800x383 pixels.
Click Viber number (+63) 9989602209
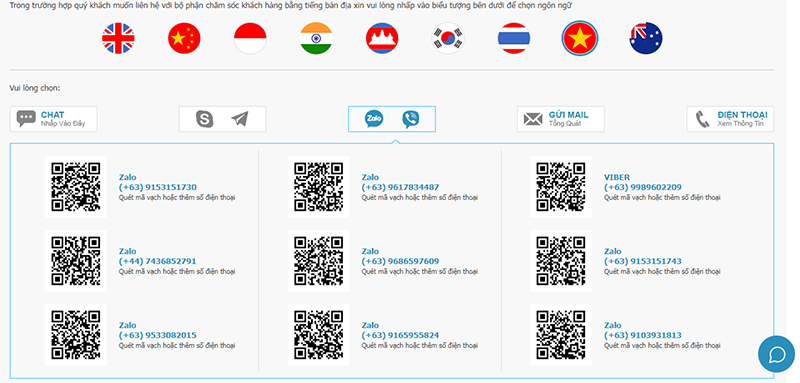[x=643, y=187]
